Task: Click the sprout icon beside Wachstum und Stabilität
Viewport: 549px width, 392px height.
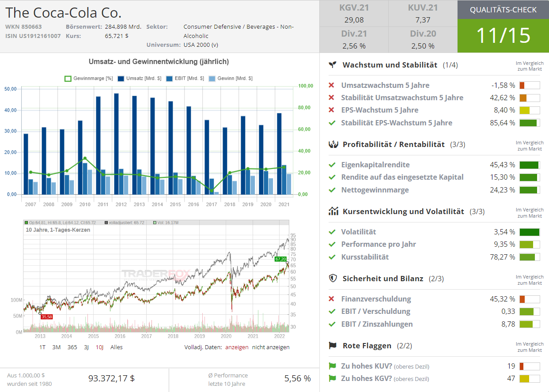Action: 333,65
